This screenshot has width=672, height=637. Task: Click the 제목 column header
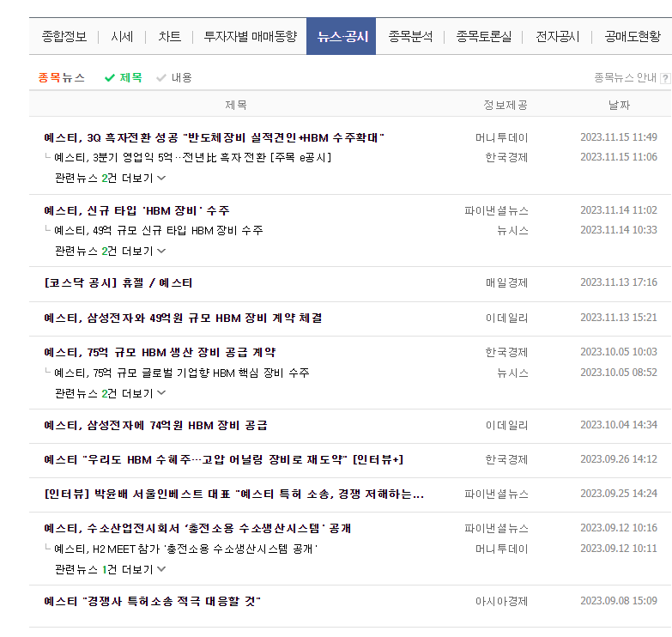point(236,105)
